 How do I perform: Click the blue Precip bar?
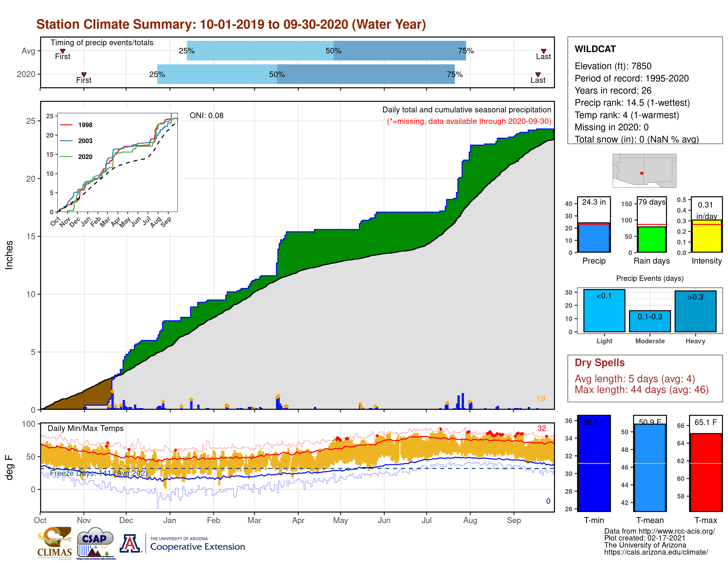tap(594, 238)
